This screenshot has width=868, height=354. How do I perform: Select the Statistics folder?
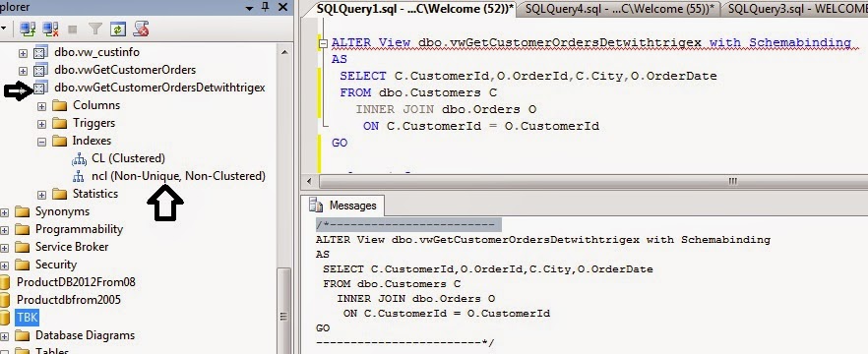coord(95,194)
